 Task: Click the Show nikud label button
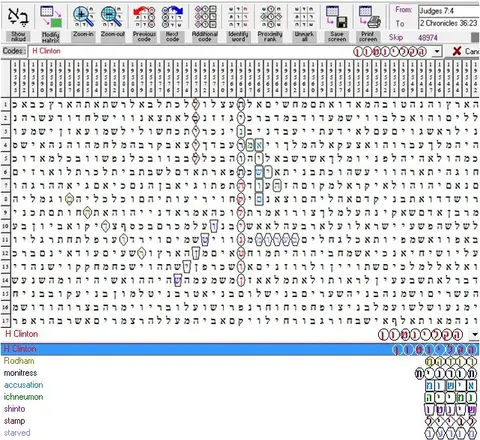tap(18, 37)
